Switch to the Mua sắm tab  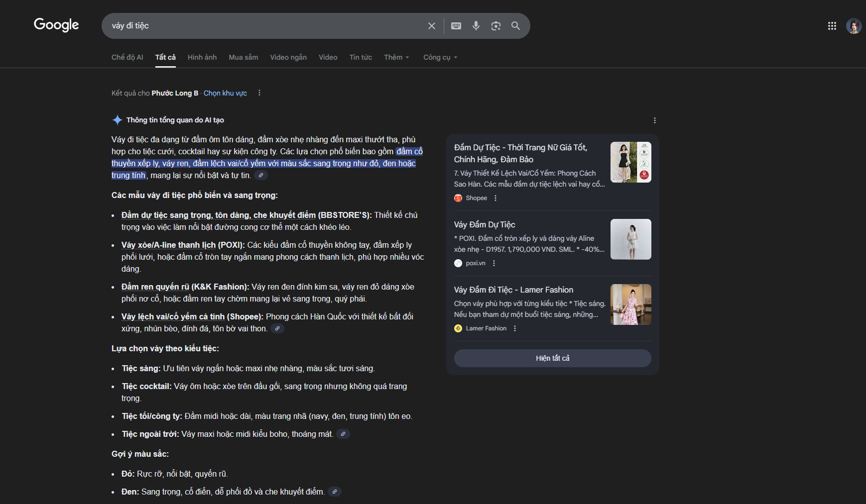click(243, 57)
